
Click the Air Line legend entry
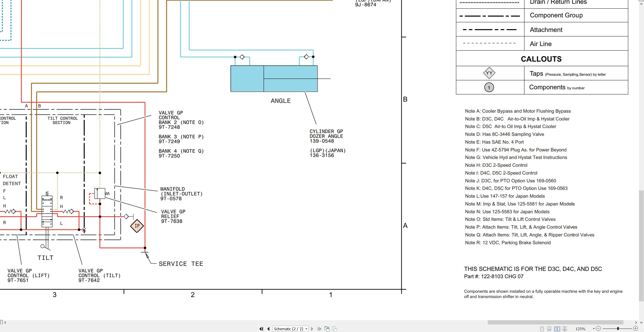[x=541, y=44]
